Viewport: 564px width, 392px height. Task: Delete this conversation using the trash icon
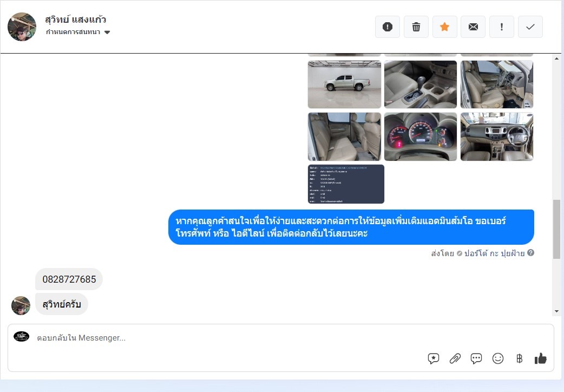416,27
